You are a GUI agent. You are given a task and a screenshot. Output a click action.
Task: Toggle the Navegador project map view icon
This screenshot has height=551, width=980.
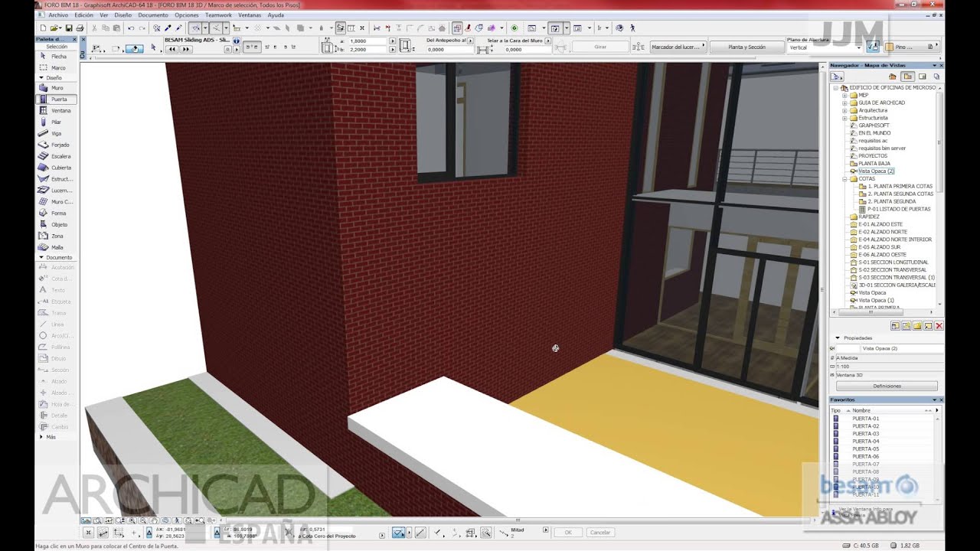893,77
